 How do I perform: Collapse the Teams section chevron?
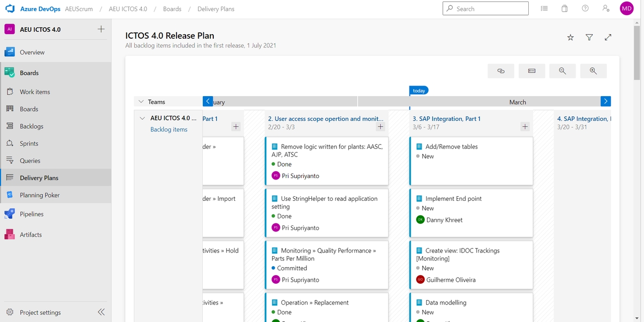pyautogui.click(x=141, y=102)
